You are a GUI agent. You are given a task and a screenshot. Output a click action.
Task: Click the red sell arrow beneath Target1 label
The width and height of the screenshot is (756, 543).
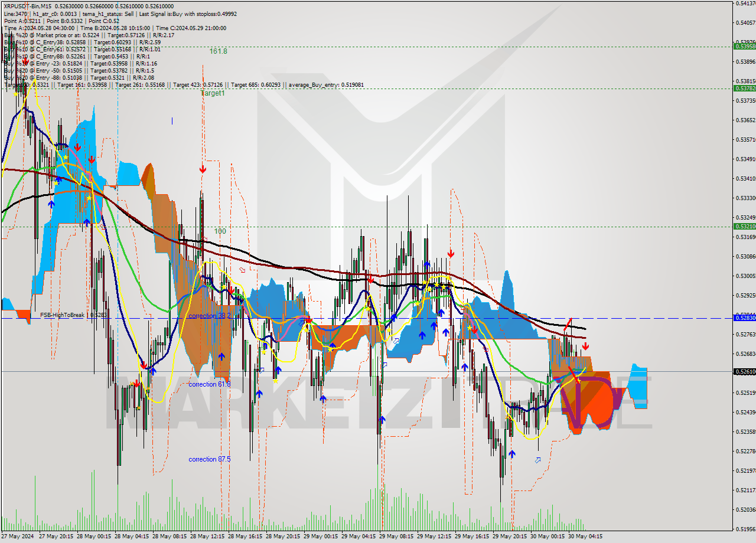click(x=203, y=169)
